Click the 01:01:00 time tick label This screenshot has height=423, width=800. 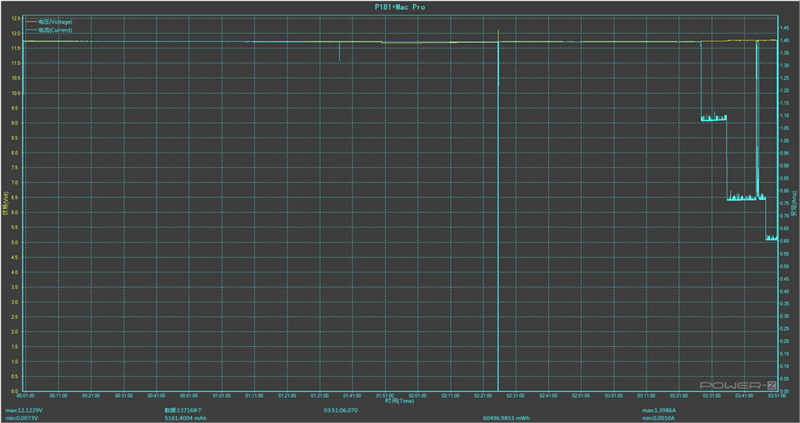(x=221, y=395)
